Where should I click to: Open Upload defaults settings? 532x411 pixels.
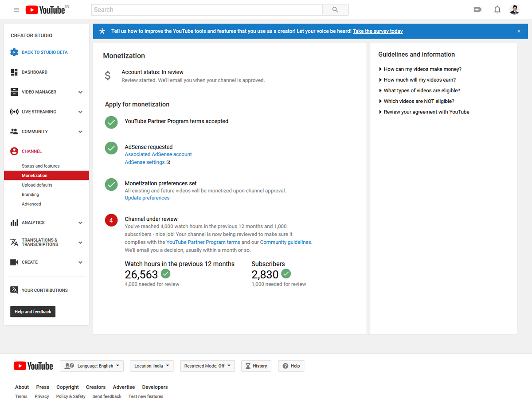tap(37, 185)
